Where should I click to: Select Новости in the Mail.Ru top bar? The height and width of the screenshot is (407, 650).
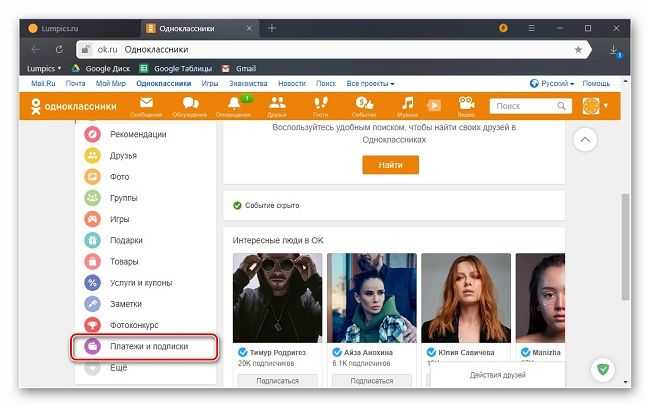(x=292, y=84)
